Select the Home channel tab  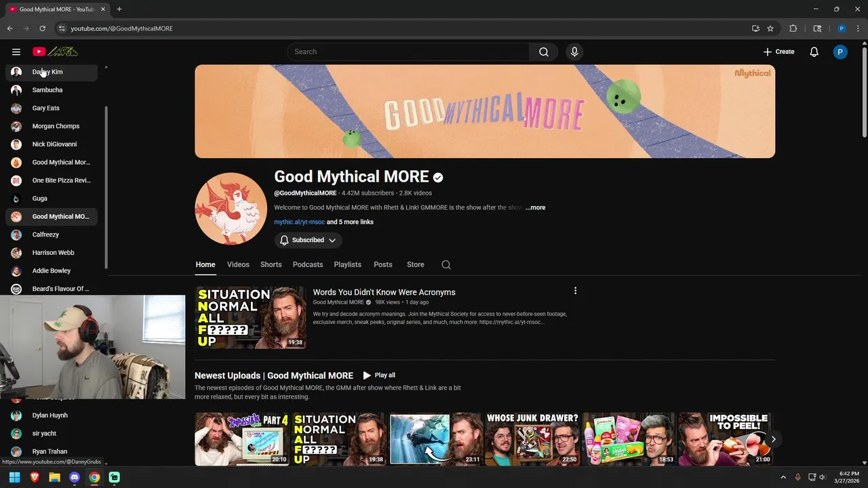pyautogui.click(x=205, y=264)
